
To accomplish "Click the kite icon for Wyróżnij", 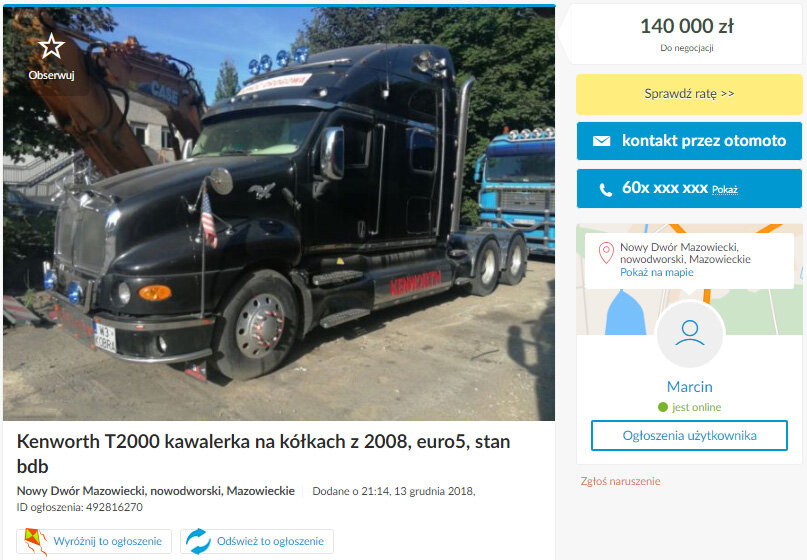I will pos(35,541).
